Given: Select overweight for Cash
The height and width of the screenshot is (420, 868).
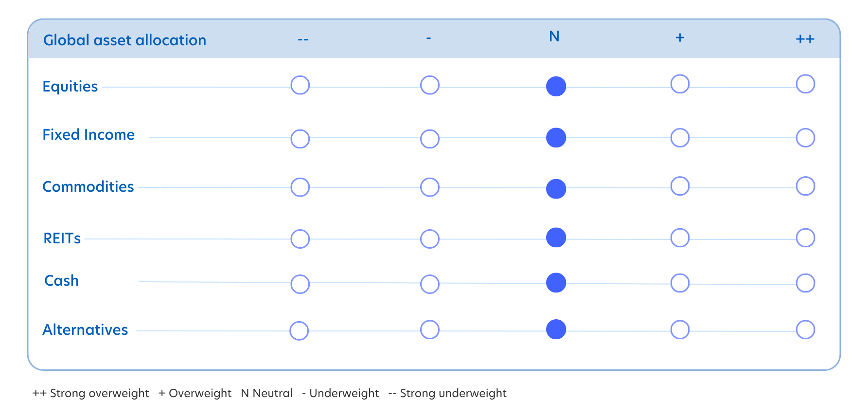Looking at the screenshot, I should [680, 283].
